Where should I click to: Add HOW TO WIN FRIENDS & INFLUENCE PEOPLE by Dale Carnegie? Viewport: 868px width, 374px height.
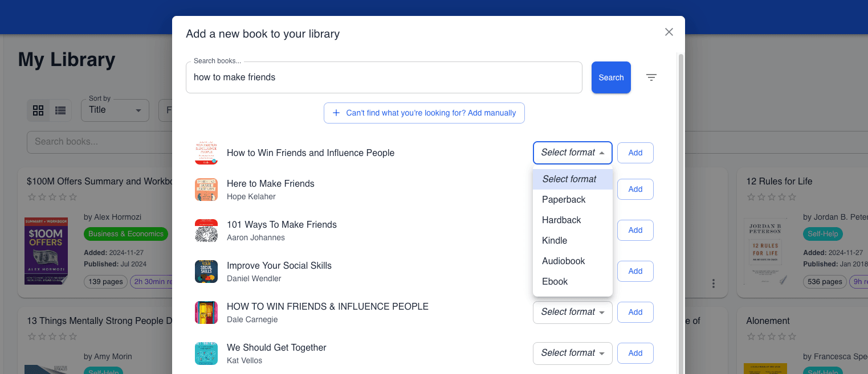pos(635,312)
